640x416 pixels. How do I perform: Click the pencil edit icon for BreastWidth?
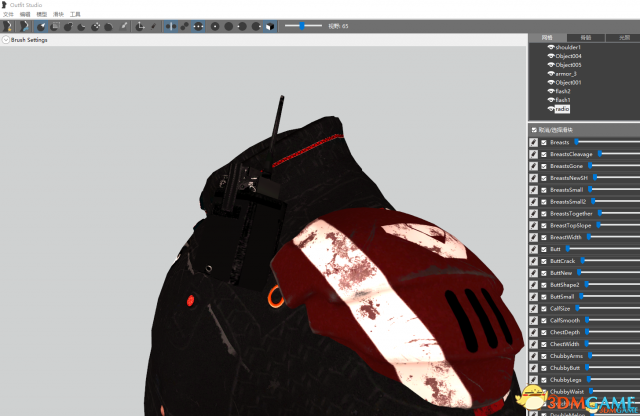pos(533,237)
